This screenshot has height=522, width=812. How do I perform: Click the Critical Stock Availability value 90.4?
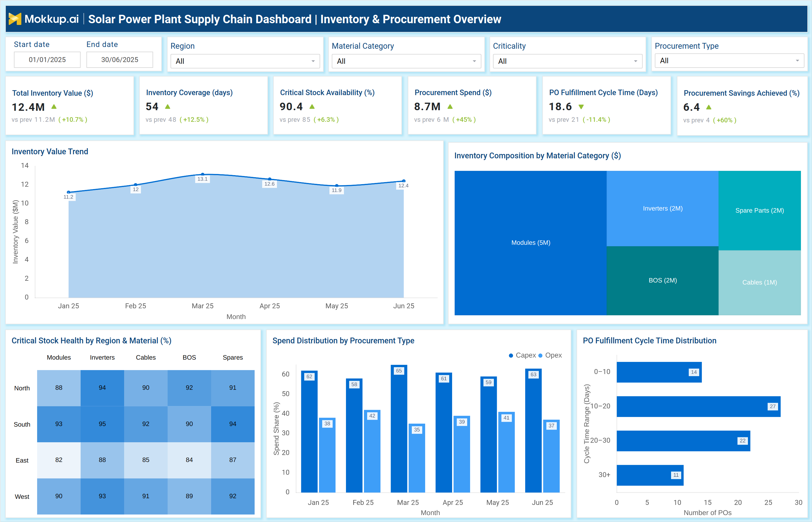point(291,106)
